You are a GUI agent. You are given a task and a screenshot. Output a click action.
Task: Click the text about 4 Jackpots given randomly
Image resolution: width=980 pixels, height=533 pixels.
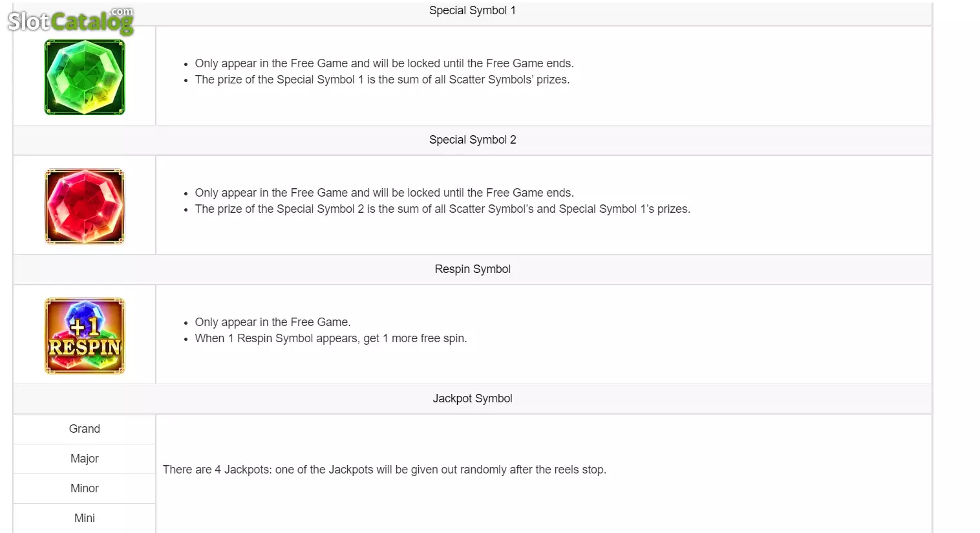tap(385, 470)
